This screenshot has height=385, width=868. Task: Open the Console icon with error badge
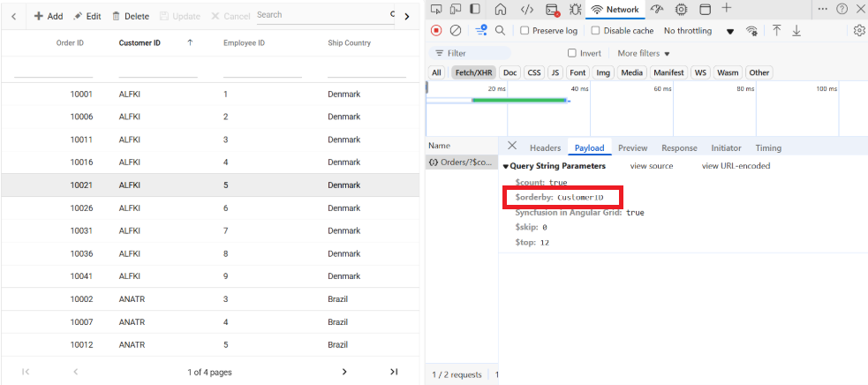point(552,10)
